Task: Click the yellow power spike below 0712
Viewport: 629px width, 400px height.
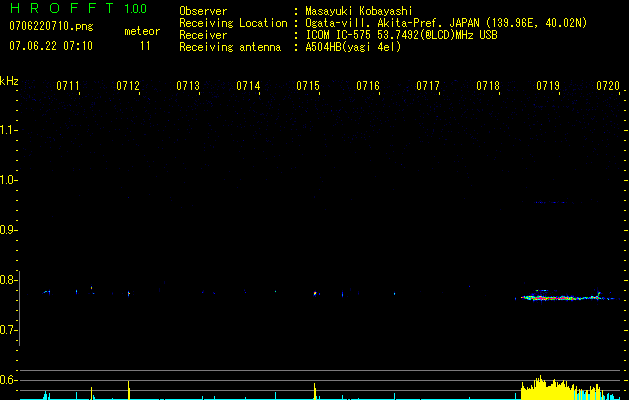Action: pyautogui.click(x=129, y=390)
